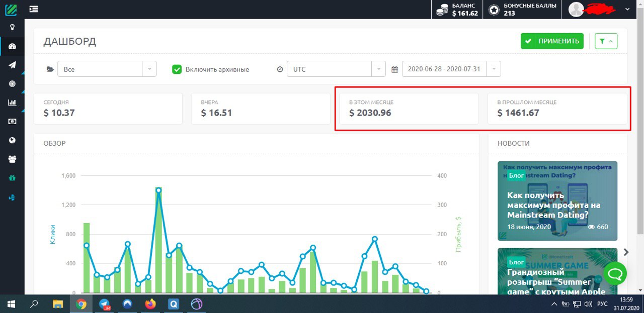Image resolution: width=644 pixels, height=313 pixels.
Task: Show hidden tray icons arrow
Action: coord(554,304)
